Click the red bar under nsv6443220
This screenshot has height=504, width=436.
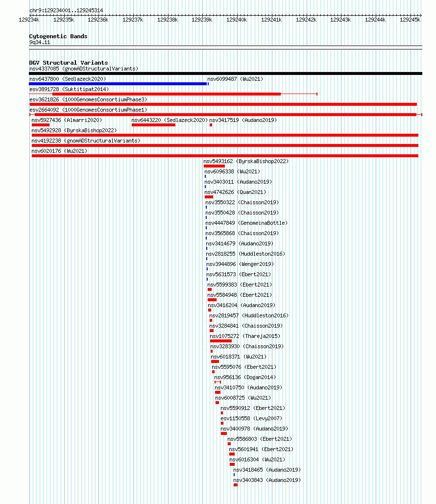(154, 125)
